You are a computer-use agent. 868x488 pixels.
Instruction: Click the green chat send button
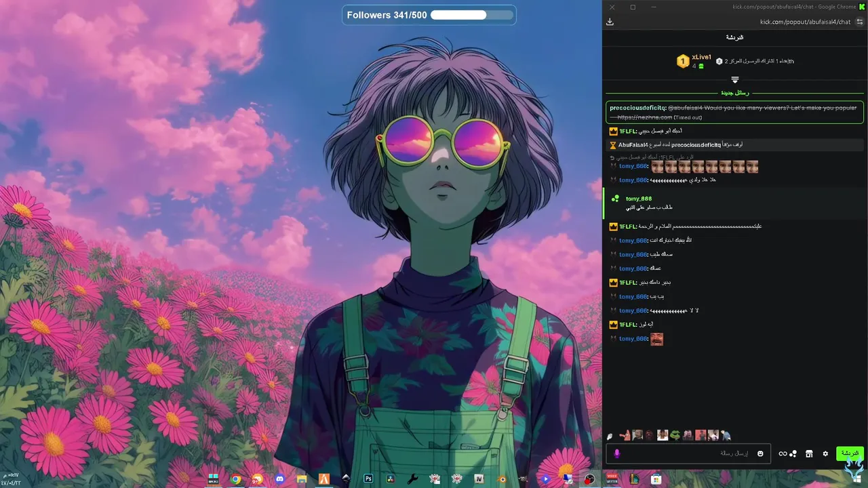coord(850,453)
